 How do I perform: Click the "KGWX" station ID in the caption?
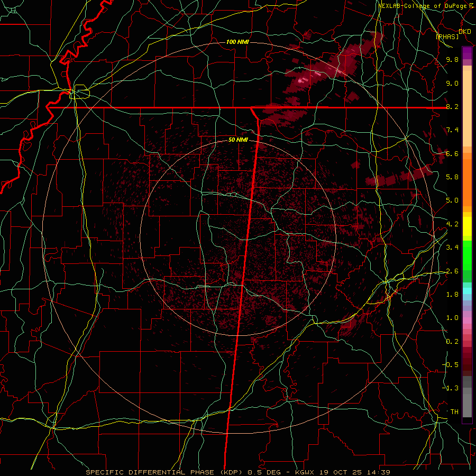[x=305, y=472]
